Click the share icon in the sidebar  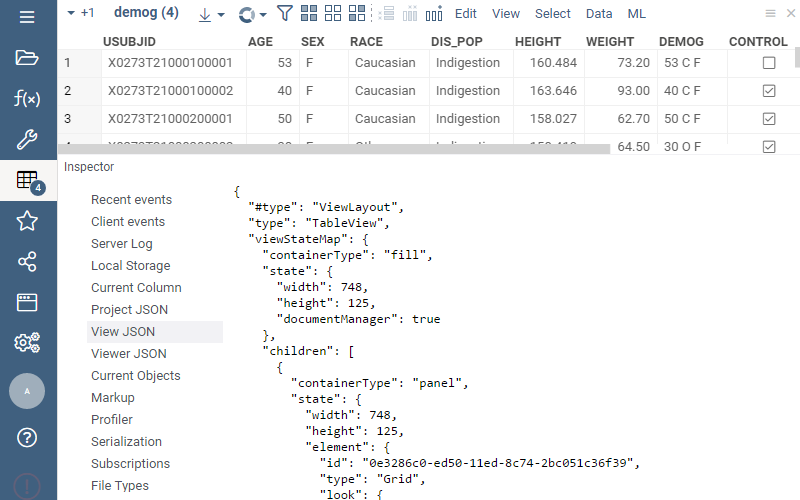27,262
